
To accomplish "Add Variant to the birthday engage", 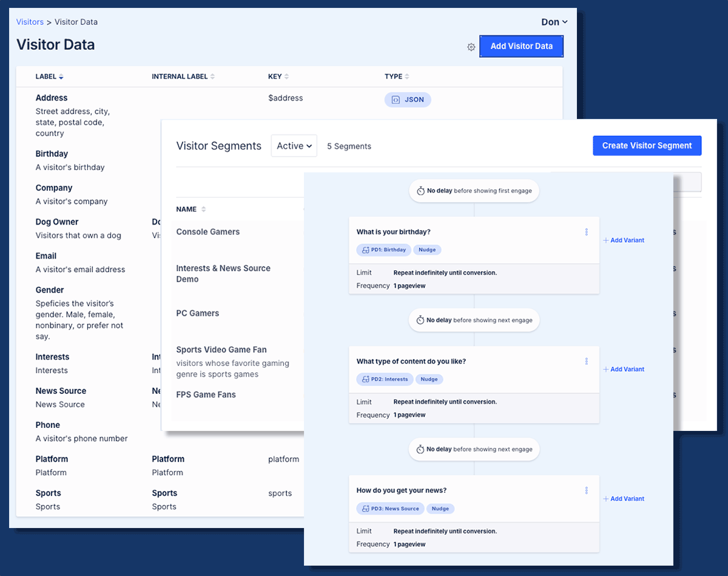I will tap(624, 240).
